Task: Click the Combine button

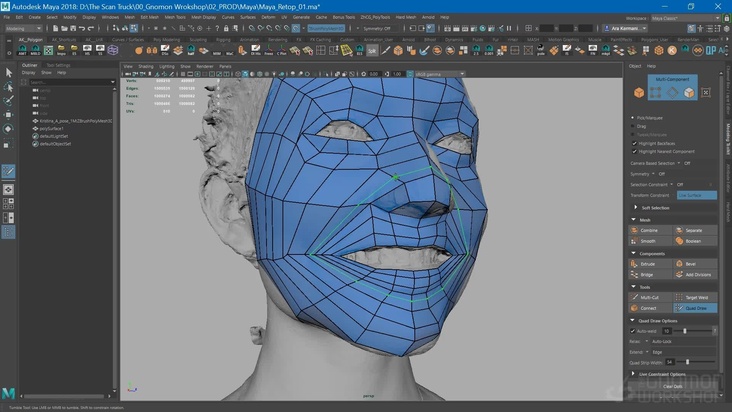Action: 650,230
